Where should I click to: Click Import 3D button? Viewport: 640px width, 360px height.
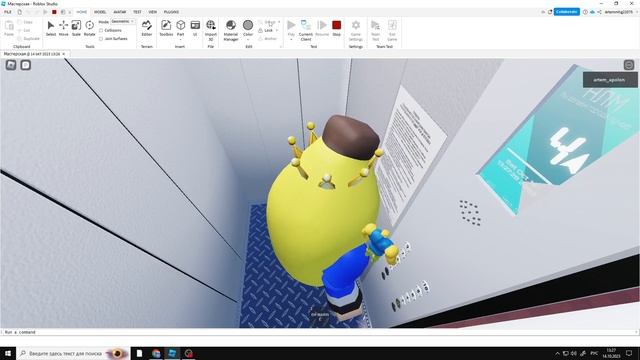[x=211, y=30]
